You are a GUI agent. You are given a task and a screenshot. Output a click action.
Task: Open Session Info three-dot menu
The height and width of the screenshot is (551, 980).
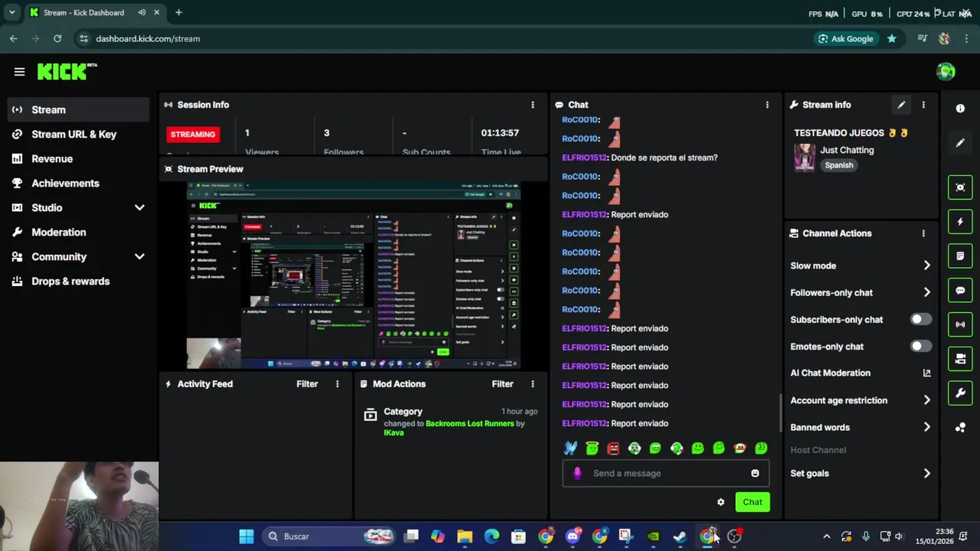(533, 105)
